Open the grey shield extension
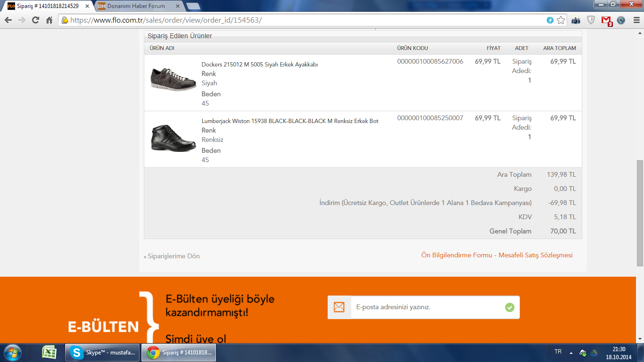The width and height of the screenshot is (644, 362). (x=591, y=20)
